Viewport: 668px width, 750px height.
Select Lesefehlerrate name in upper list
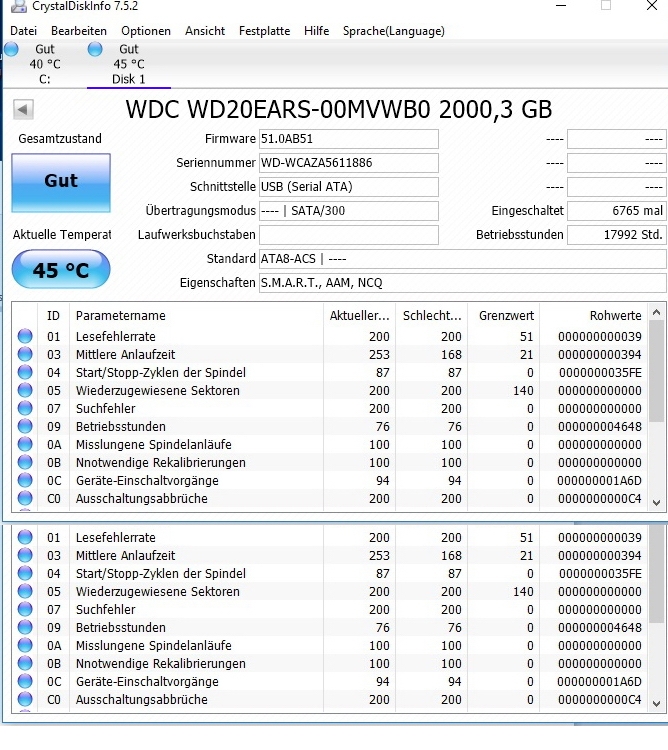point(116,337)
